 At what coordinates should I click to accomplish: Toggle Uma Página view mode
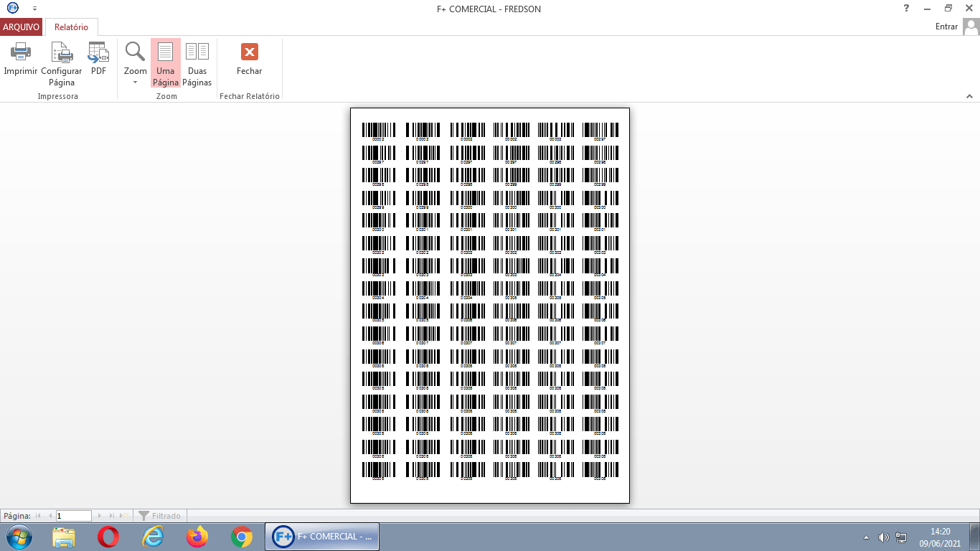(165, 63)
